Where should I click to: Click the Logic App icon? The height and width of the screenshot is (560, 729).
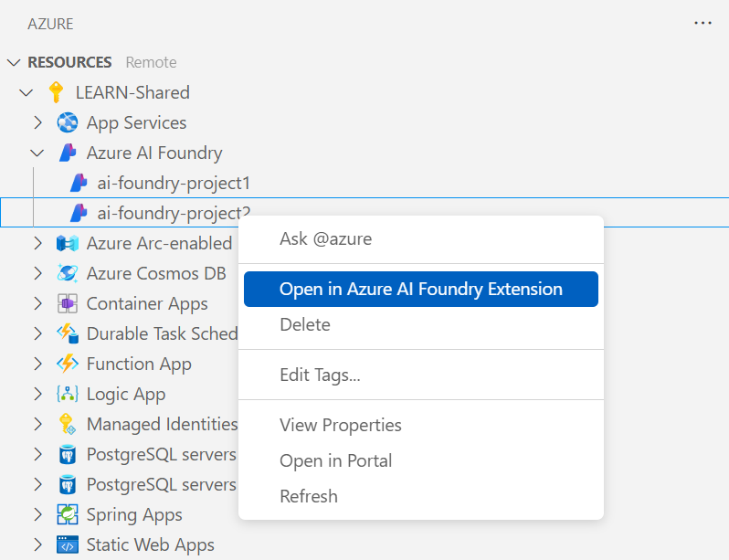pyautogui.click(x=68, y=394)
